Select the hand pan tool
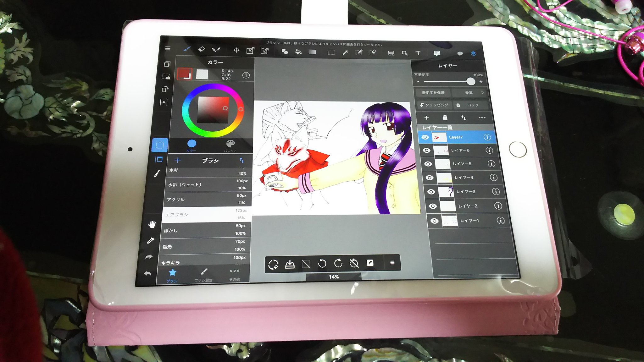Screen dimensions: 644x362 click(152, 224)
